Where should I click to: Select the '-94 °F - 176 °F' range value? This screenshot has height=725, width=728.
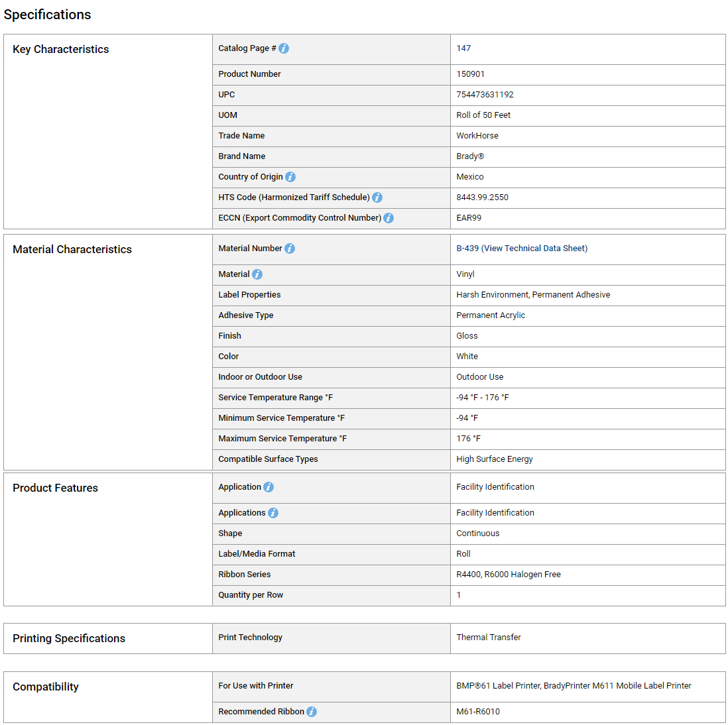coord(483,398)
